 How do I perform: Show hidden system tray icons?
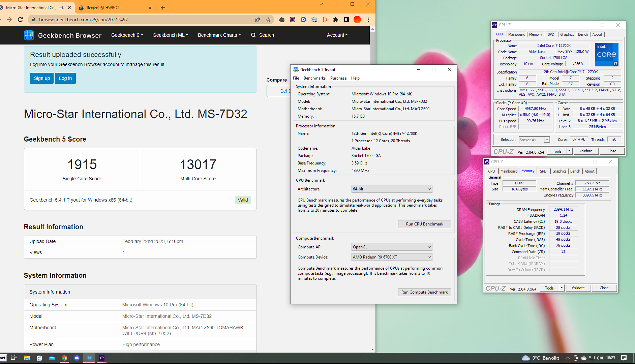pyautogui.click(x=568, y=358)
